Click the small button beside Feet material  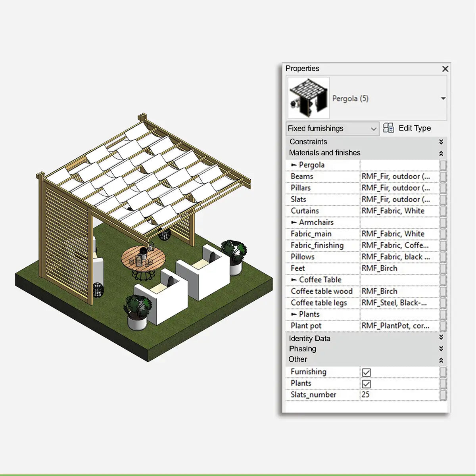[x=443, y=269]
